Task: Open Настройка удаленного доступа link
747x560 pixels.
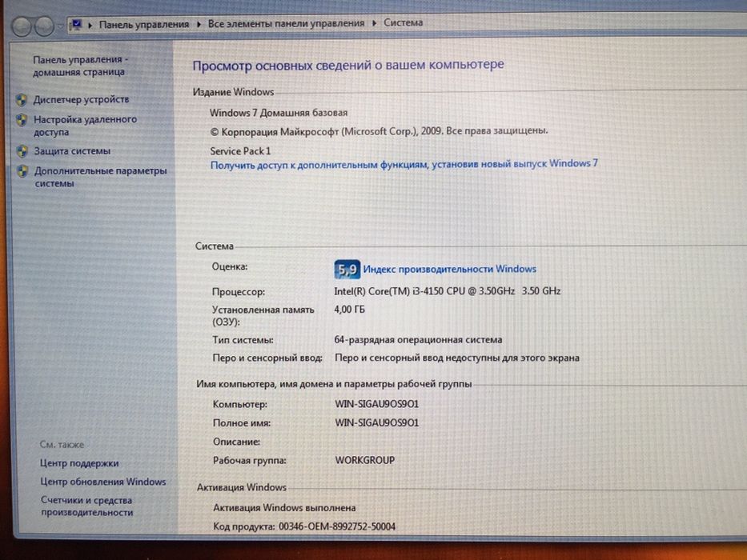Action: pos(86,126)
